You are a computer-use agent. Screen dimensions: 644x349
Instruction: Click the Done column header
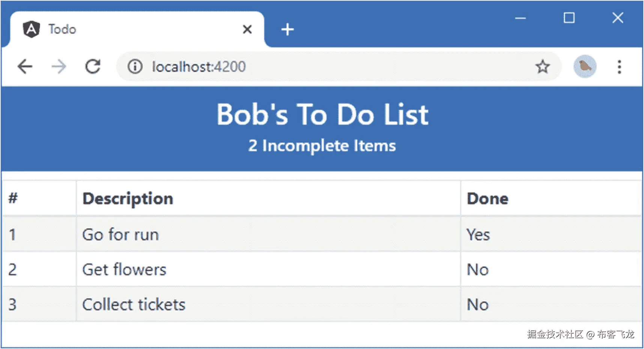pyautogui.click(x=487, y=198)
